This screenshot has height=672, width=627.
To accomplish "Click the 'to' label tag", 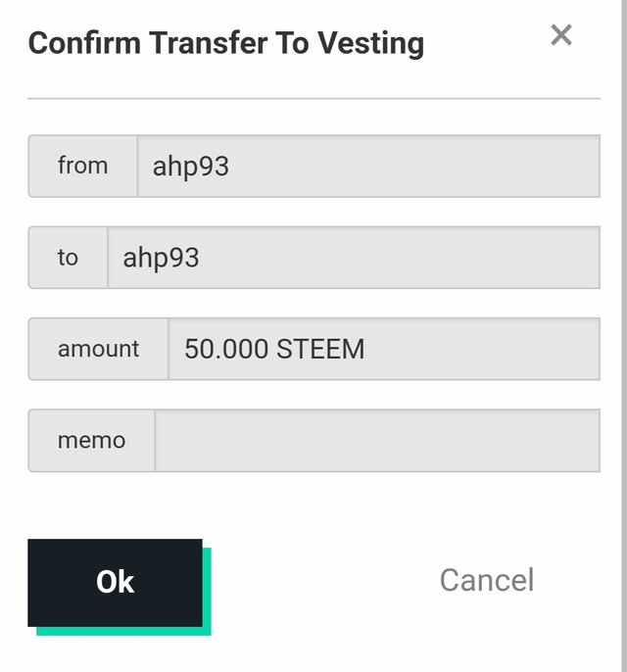I will (x=69, y=258).
